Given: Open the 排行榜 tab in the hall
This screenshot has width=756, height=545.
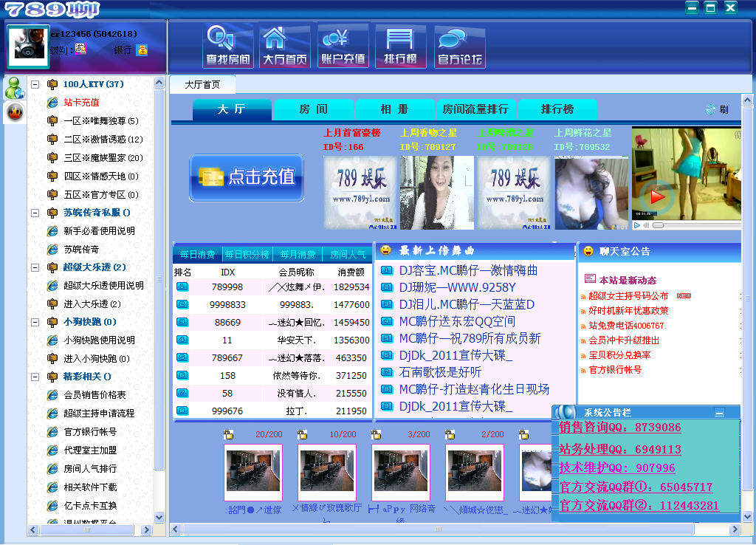Looking at the screenshot, I should point(557,109).
